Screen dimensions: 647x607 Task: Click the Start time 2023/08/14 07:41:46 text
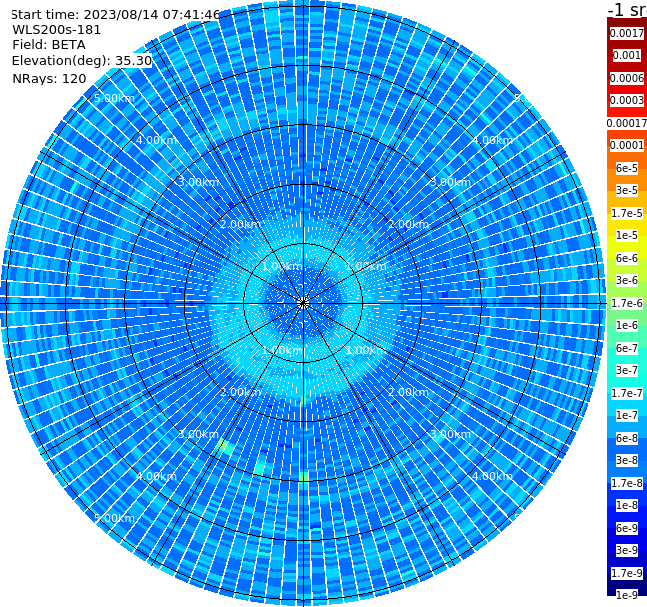point(115,15)
